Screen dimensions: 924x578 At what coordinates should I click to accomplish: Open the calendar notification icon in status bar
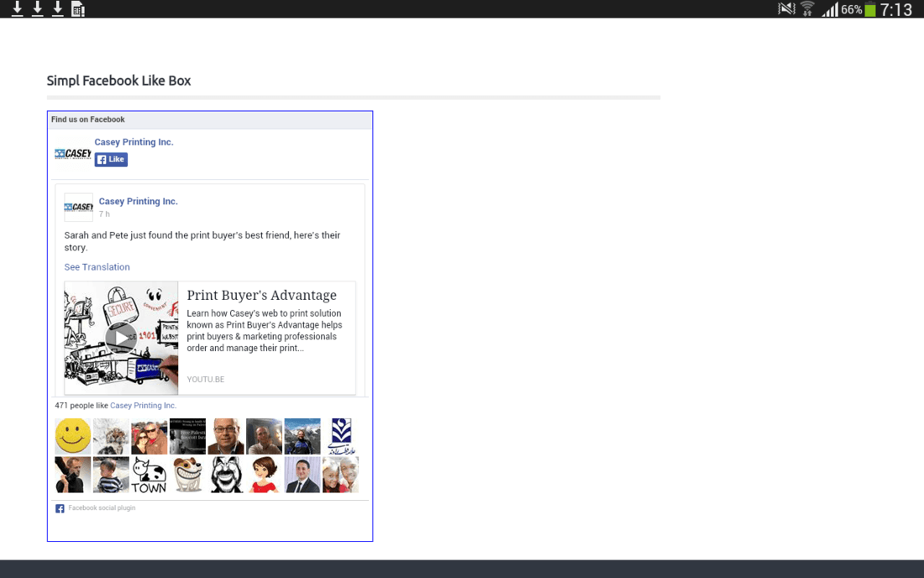point(78,9)
